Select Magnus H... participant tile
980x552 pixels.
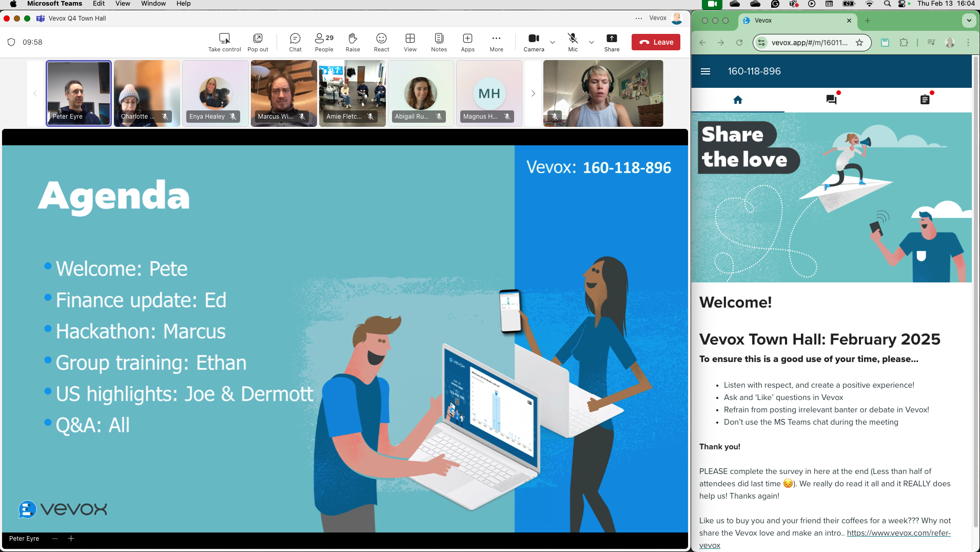489,93
